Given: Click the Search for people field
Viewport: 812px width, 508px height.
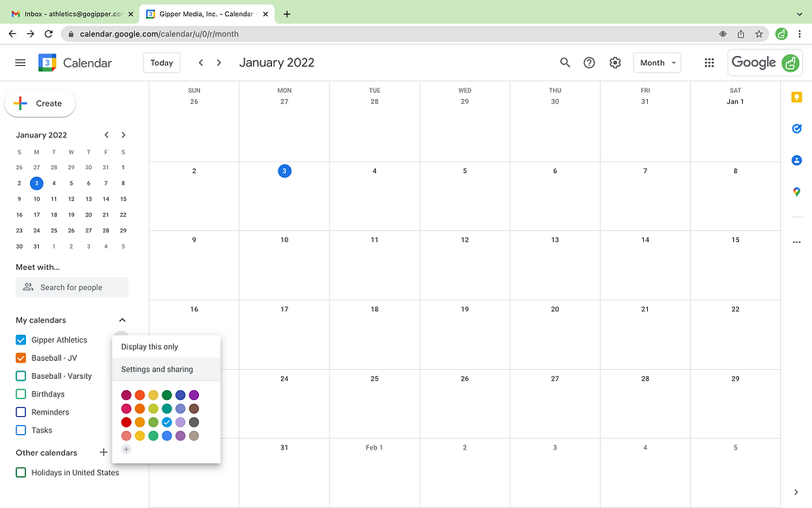Looking at the screenshot, I should coord(72,288).
